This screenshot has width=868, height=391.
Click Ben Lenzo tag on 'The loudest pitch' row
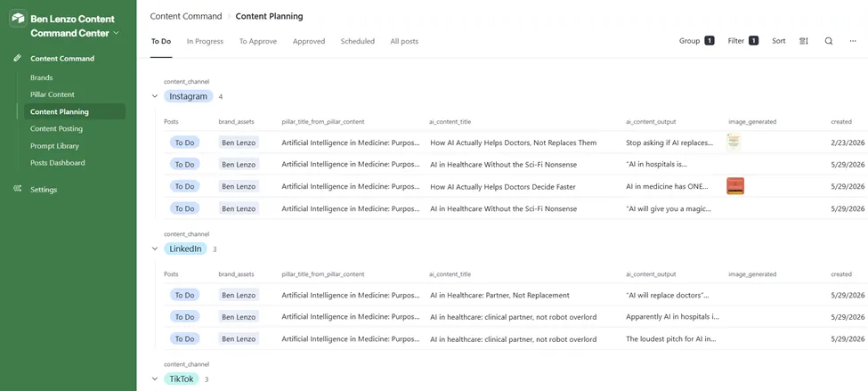tap(239, 339)
